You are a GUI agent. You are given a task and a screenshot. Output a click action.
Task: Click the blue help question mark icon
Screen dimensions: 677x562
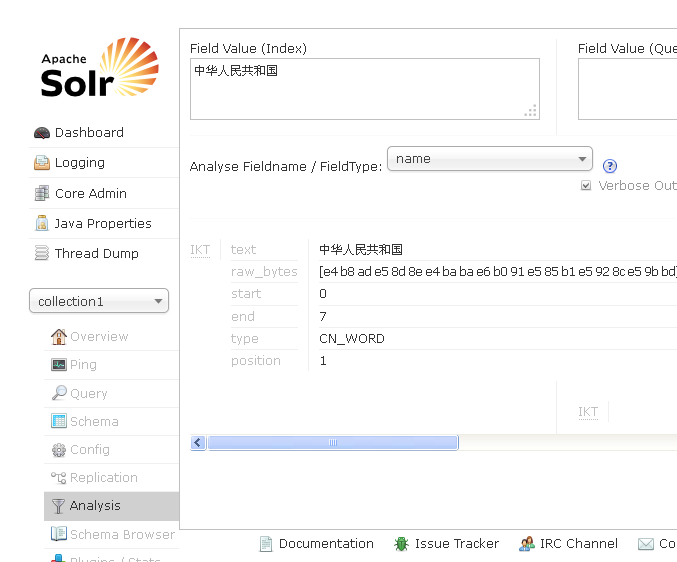[610, 166]
